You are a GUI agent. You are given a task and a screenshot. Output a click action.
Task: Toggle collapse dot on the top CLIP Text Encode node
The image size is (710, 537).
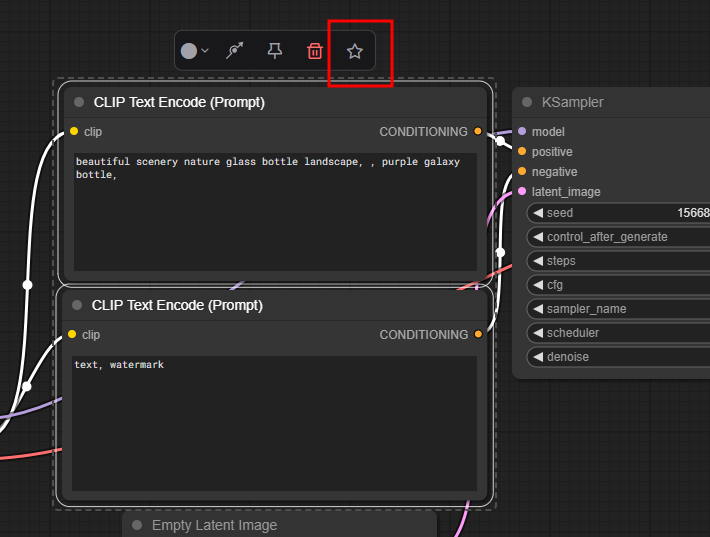pyautogui.click(x=79, y=102)
